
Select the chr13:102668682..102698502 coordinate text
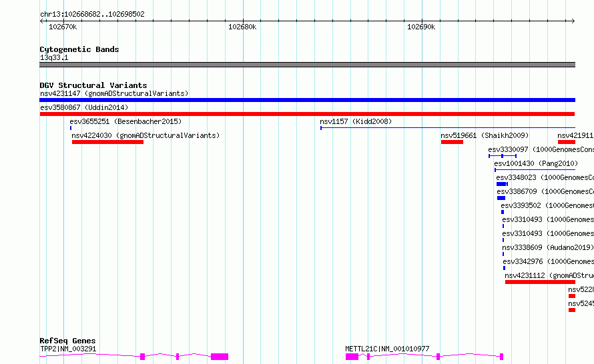point(92,15)
